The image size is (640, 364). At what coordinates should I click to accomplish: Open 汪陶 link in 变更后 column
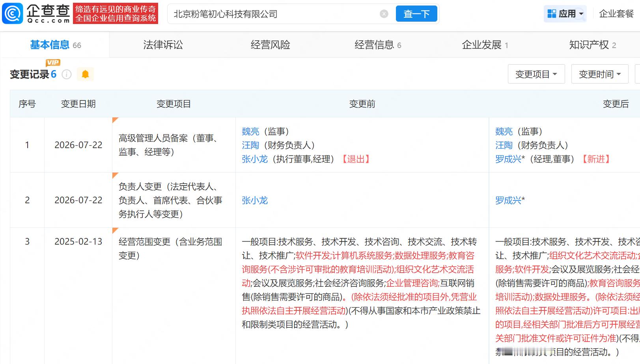(504, 145)
